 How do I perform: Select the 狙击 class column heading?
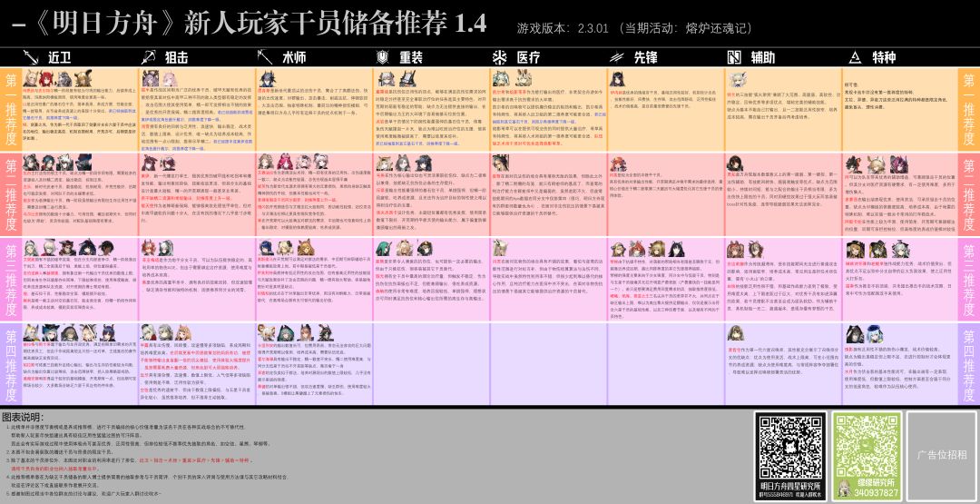(176, 57)
